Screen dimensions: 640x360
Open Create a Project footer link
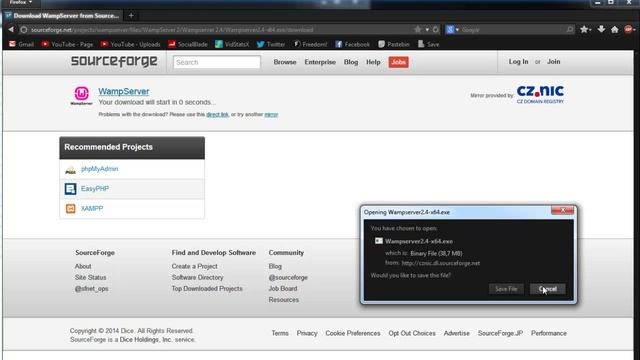194,266
